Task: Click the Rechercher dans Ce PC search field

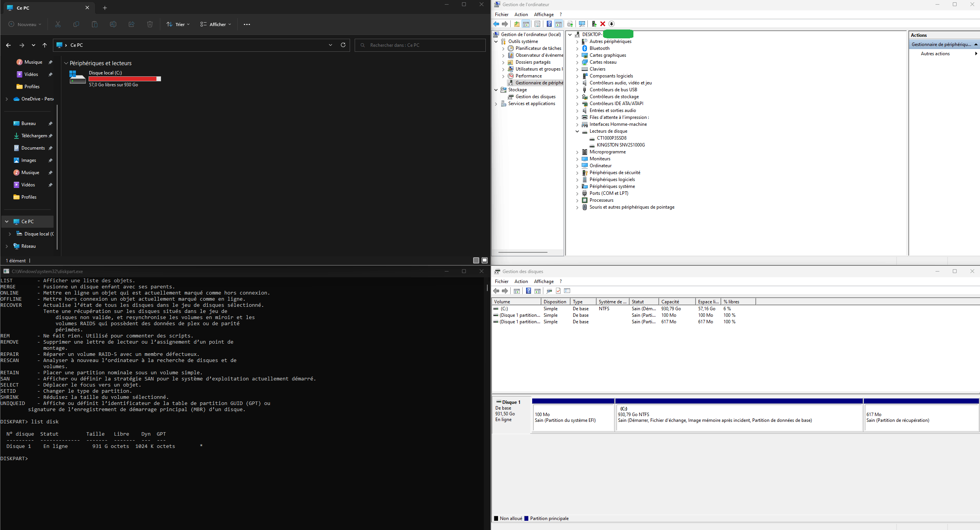Action: tap(420, 45)
